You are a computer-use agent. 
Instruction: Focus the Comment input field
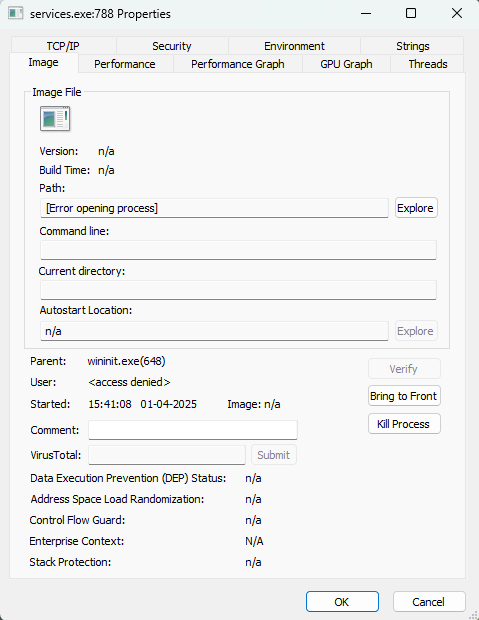pyautogui.click(x=193, y=430)
